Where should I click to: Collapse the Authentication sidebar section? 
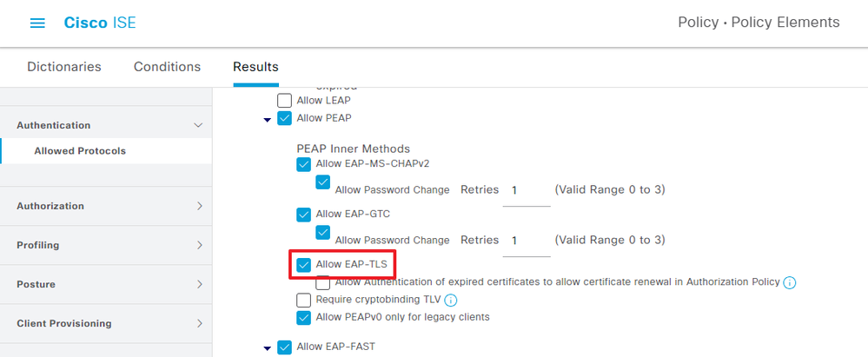pyautogui.click(x=198, y=126)
